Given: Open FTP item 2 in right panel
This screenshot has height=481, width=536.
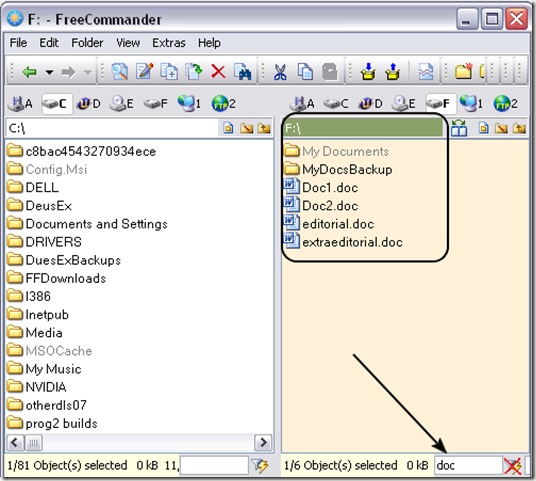Looking at the screenshot, I should tap(505, 104).
